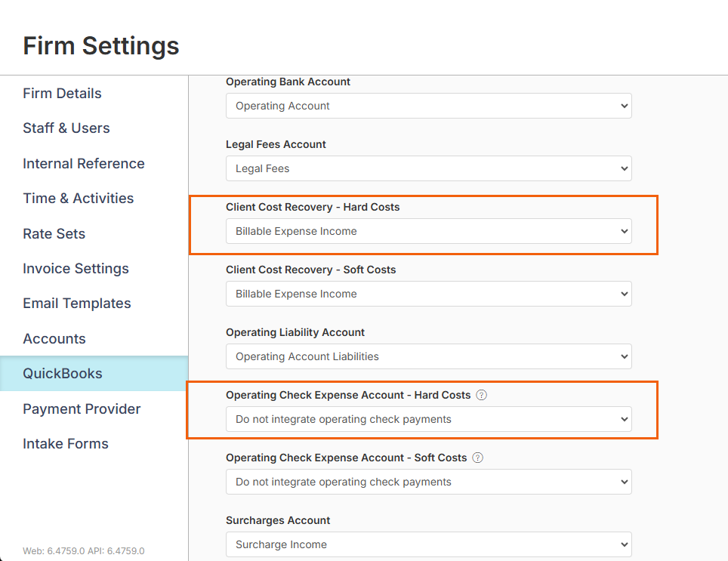Image resolution: width=728 pixels, height=561 pixels.
Task: Select Email Templates in sidebar
Action: pyautogui.click(x=77, y=304)
